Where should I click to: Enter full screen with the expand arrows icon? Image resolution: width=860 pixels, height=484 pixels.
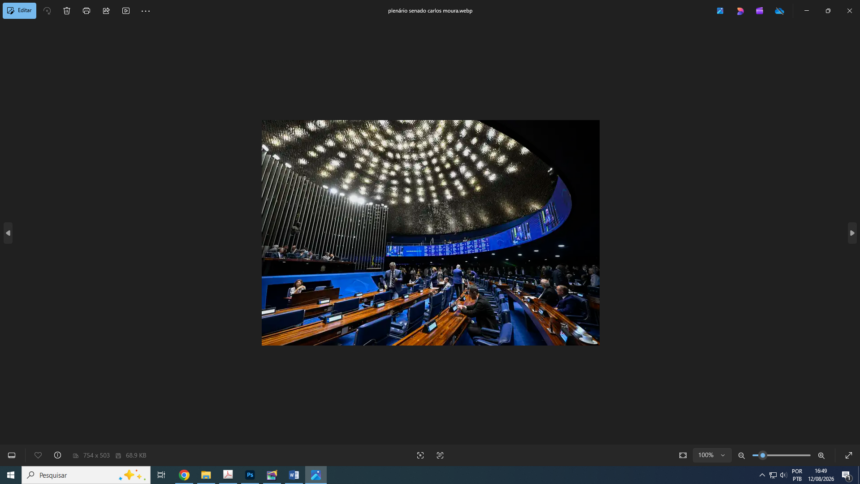coord(848,455)
